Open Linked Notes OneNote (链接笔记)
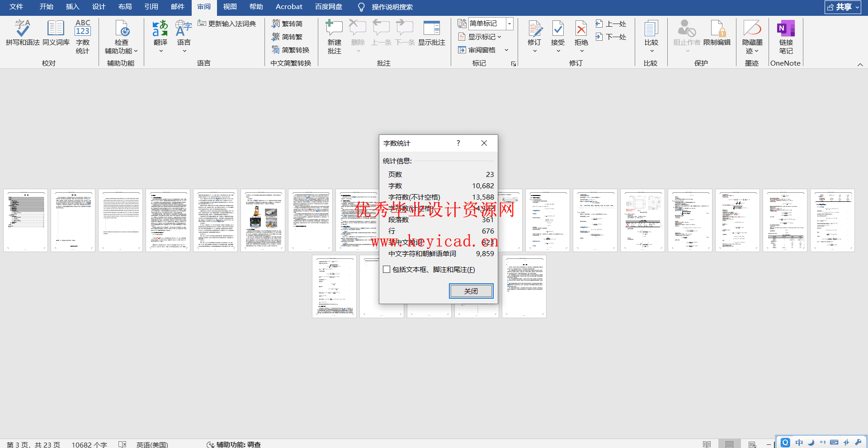Screen dimensions: 868x448 (x=786, y=37)
